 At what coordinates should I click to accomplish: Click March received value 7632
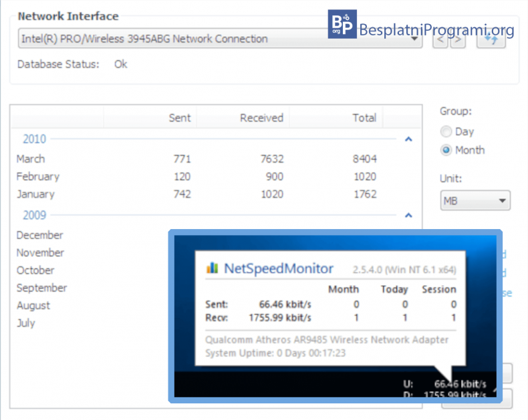click(x=272, y=159)
